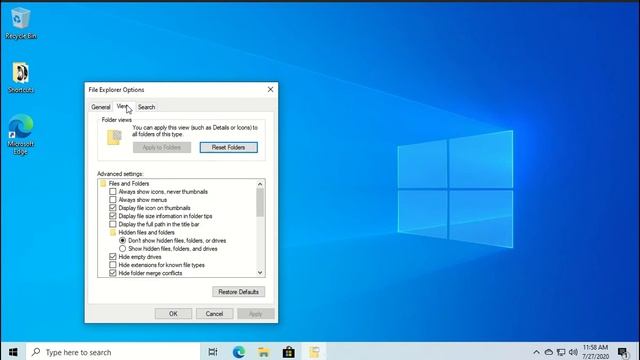Open the Recycle Bin desktop icon
Viewport: 640px width, 360px height.
(x=20, y=24)
